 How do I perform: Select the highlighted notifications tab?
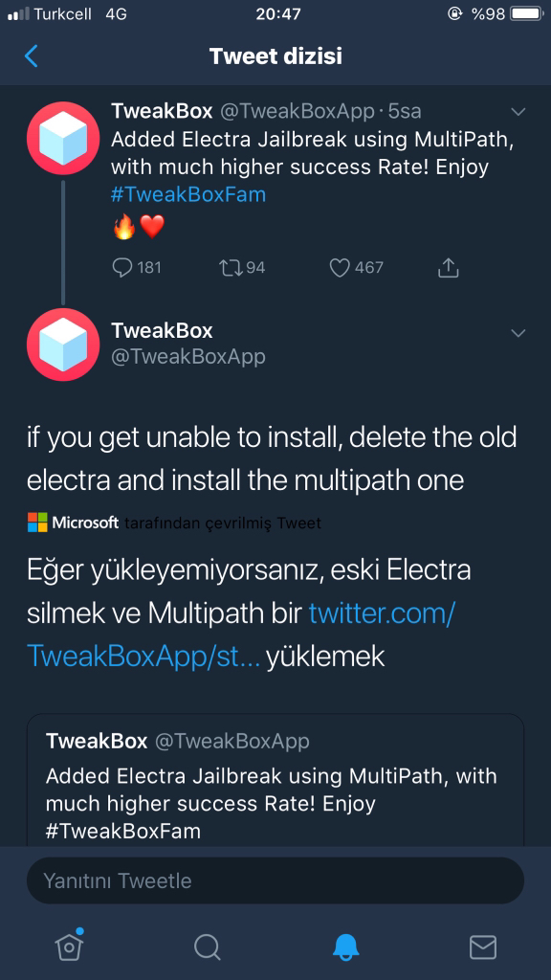[344, 948]
